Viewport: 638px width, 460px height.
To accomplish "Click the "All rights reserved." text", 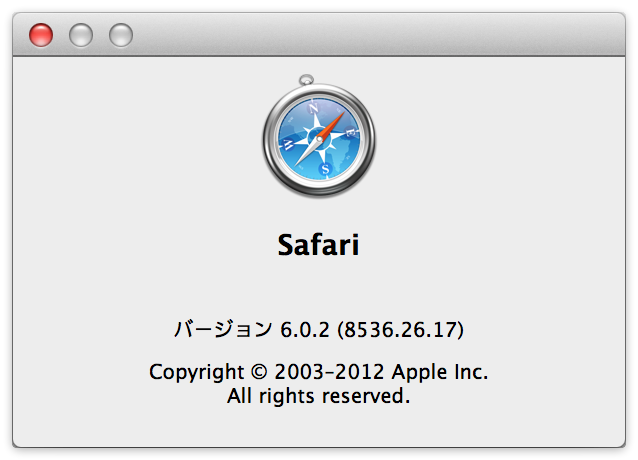I will point(319,396).
